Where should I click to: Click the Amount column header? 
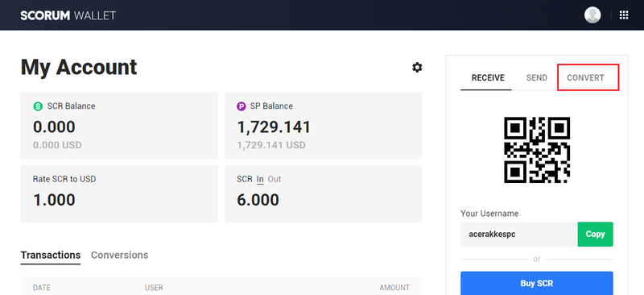394,288
